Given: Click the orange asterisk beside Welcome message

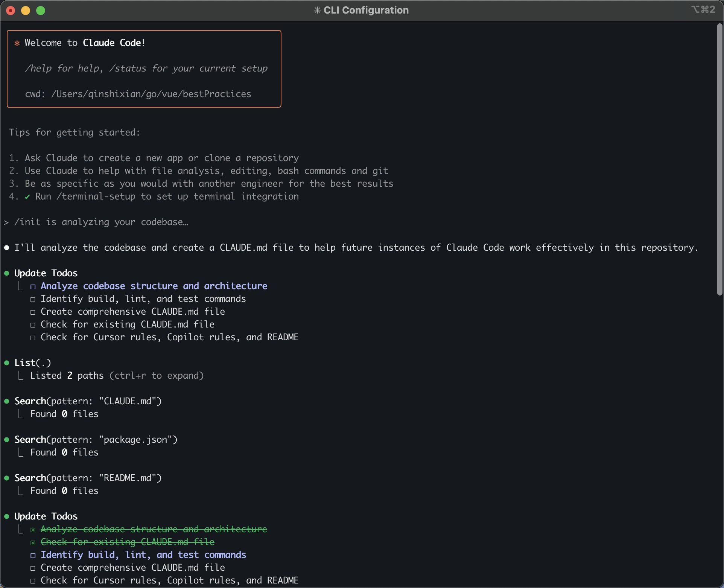Looking at the screenshot, I should (17, 43).
